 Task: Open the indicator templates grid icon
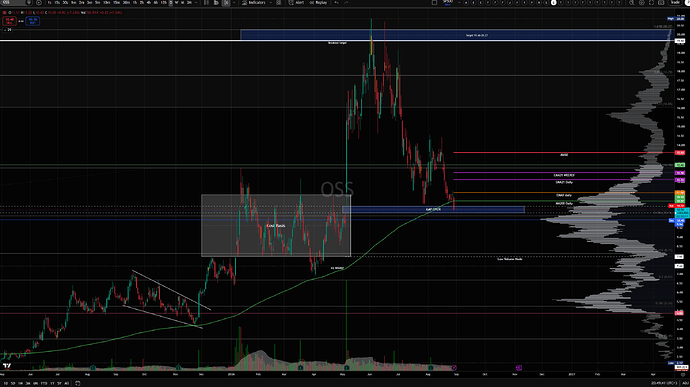pos(279,3)
